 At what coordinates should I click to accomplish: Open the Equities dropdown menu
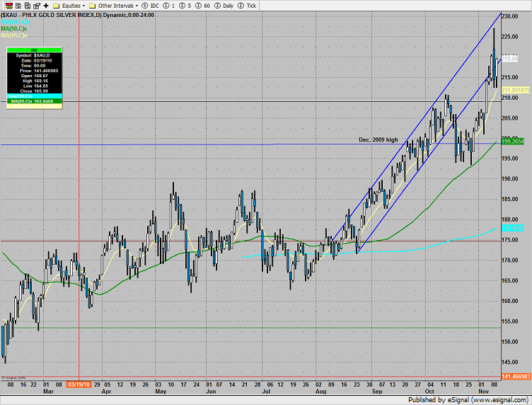(x=74, y=6)
